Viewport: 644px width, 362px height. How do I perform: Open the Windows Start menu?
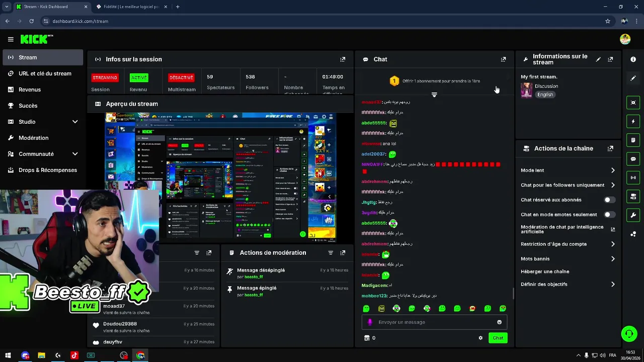8,355
